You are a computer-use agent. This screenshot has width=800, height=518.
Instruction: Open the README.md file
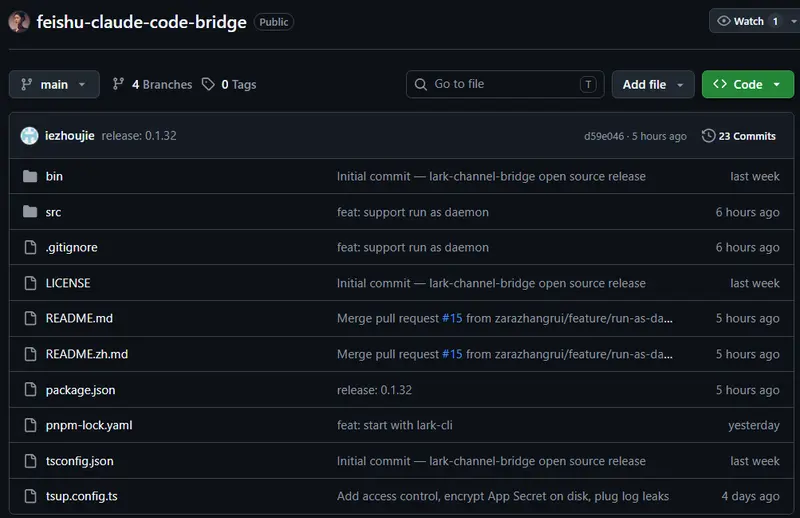tap(79, 318)
